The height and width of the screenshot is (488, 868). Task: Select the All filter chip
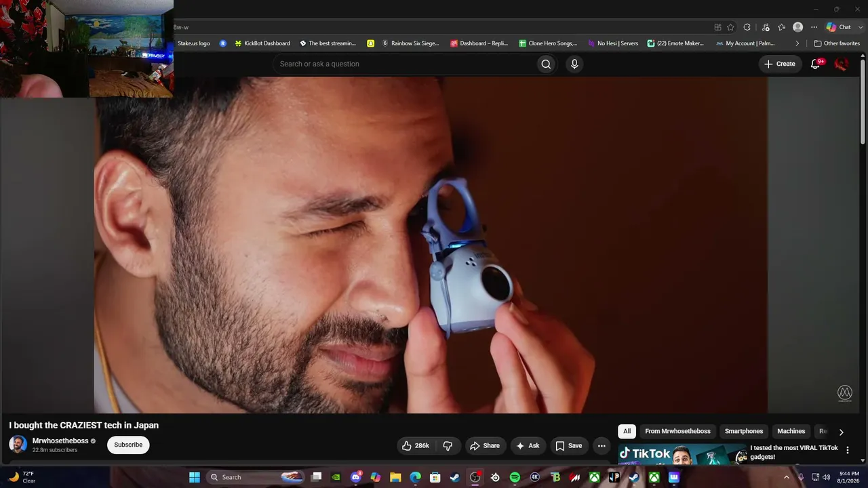click(627, 431)
